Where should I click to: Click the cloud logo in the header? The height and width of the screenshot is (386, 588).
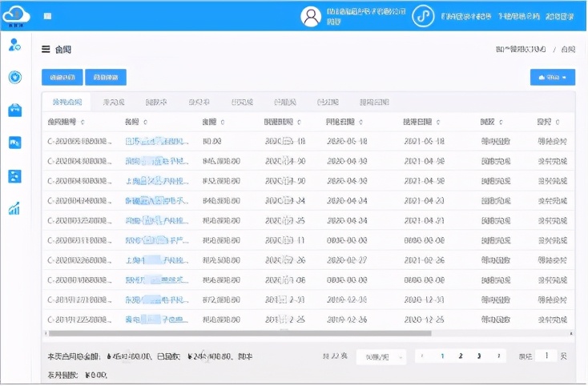point(16,17)
